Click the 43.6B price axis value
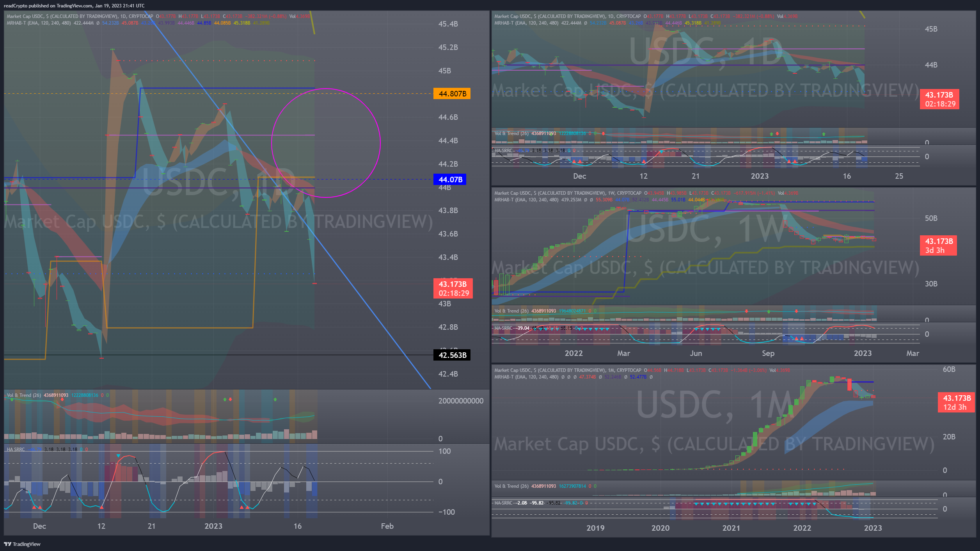This screenshot has height=551, width=980. pos(448,234)
